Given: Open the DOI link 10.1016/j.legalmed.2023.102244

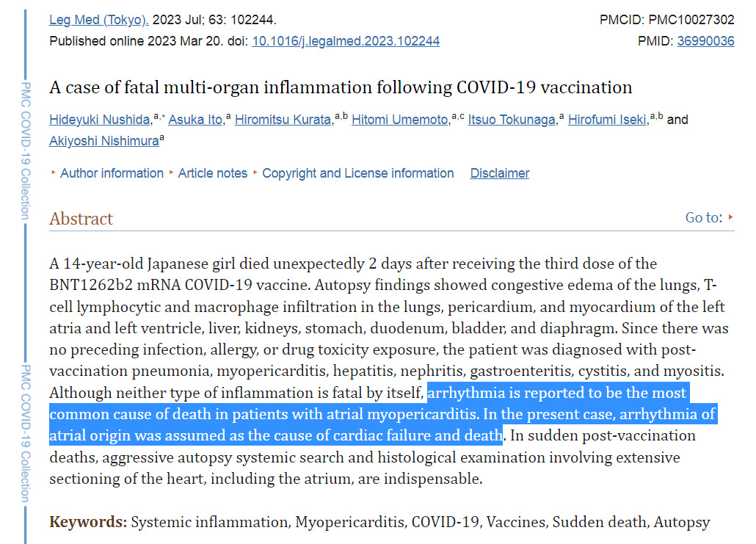Looking at the screenshot, I should [x=346, y=41].
